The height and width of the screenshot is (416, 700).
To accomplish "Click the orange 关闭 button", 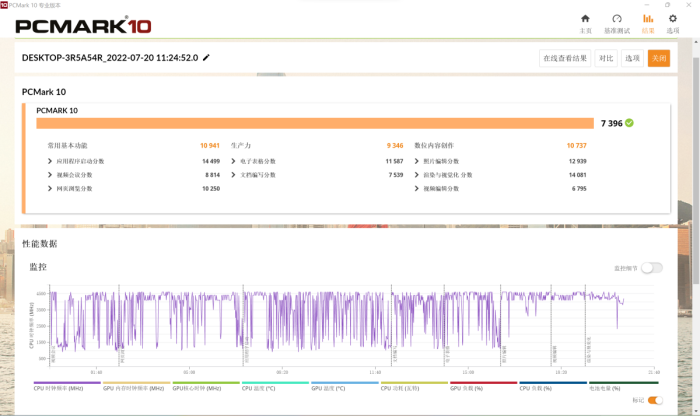I will [x=658, y=58].
